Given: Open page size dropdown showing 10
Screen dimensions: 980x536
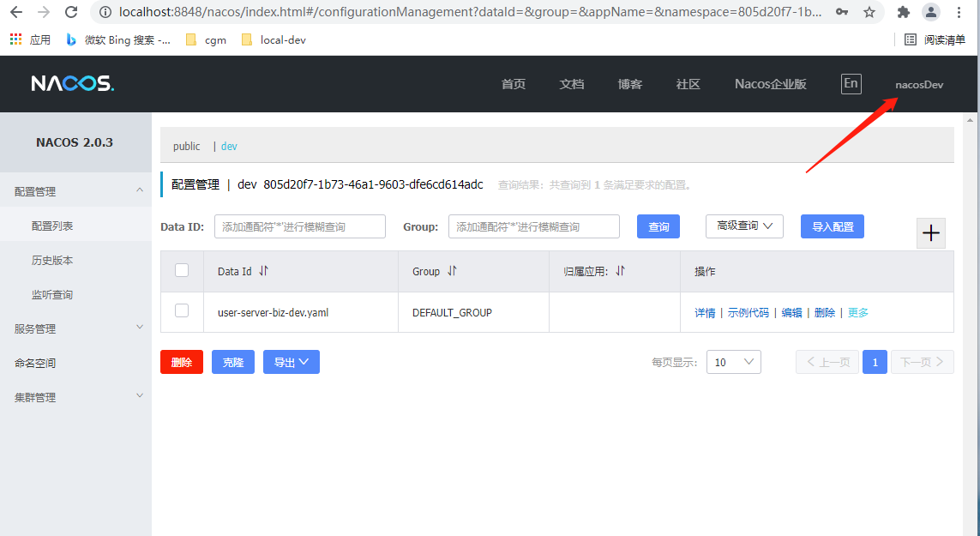Looking at the screenshot, I should click(734, 362).
